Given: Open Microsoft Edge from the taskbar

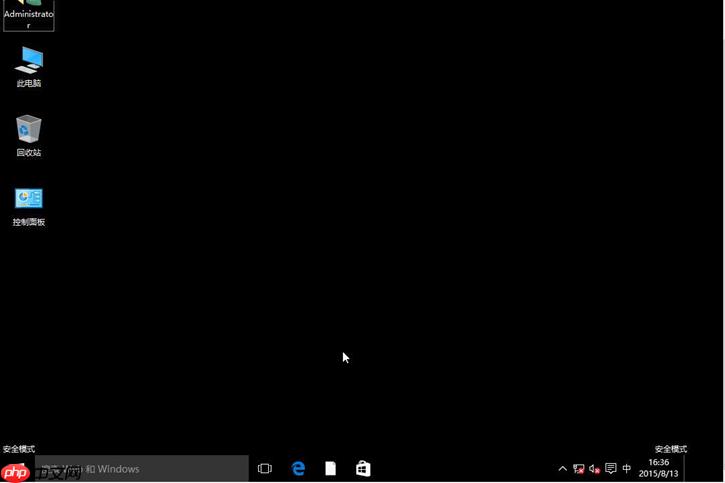Looking at the screenshot, I should point(298,468).
